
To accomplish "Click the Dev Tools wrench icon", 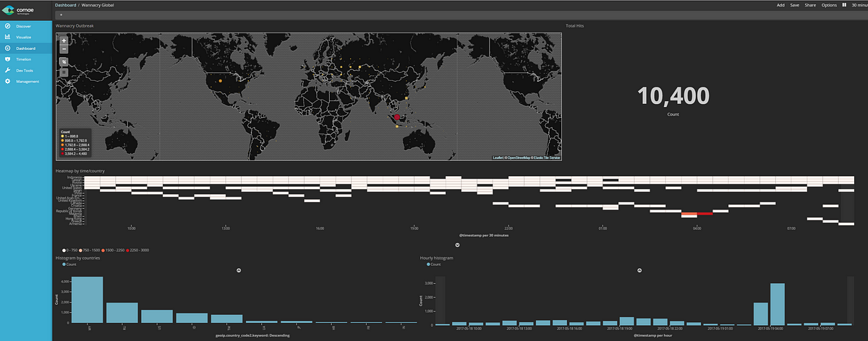I will coord(7,70).
